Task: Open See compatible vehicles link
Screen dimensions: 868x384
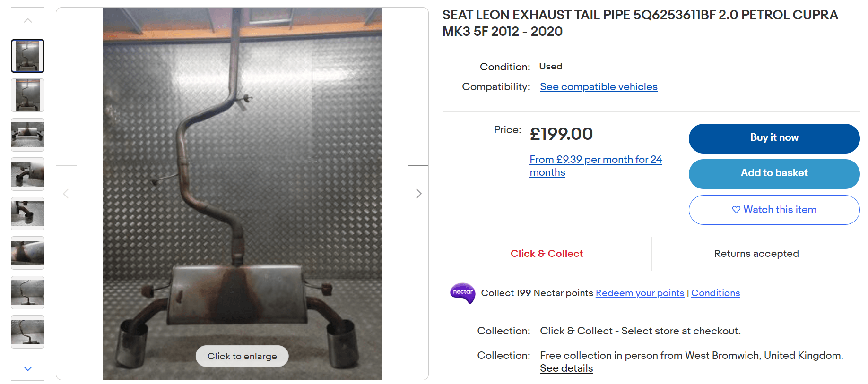Action: click(599, 87)
